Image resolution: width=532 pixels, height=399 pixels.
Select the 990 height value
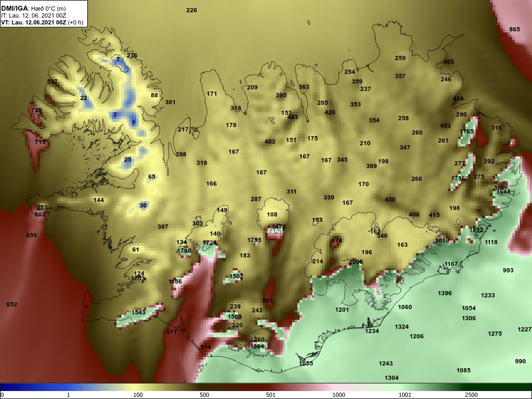520,361
